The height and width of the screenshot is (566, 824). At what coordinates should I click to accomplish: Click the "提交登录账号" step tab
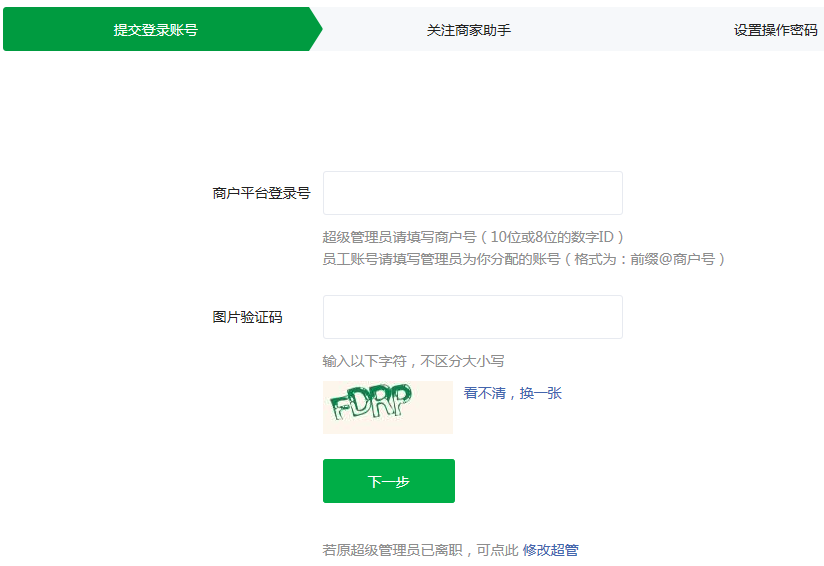(155, 30)
